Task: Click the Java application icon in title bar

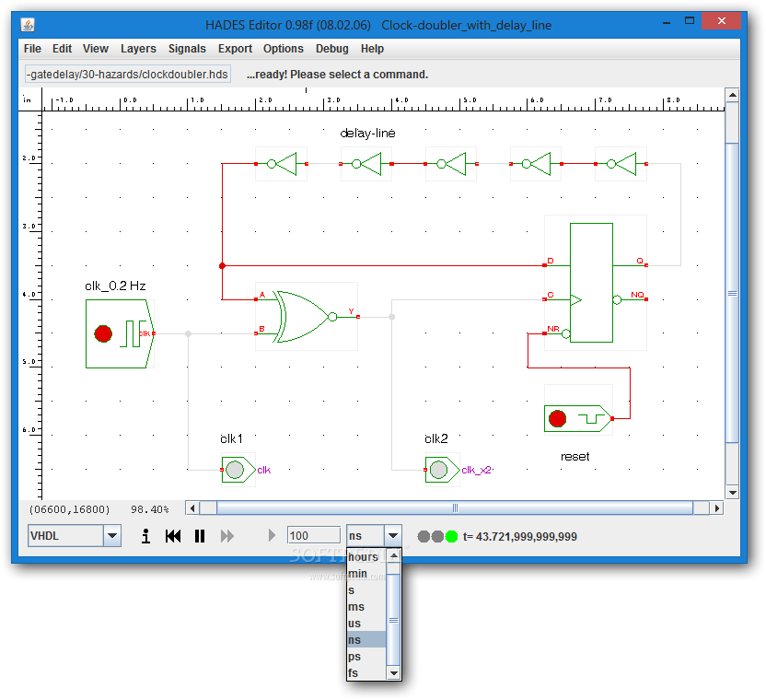Action: [28, 25]
